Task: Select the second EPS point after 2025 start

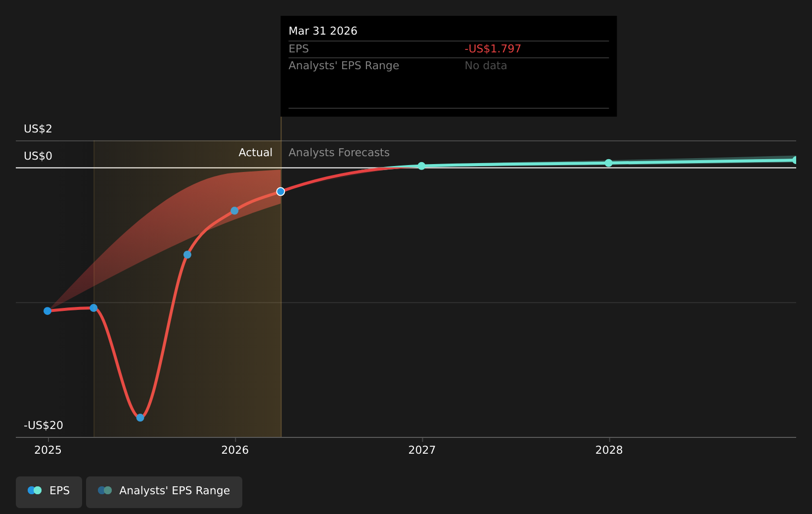Action: pyautogui.click(x=93, y=308)
